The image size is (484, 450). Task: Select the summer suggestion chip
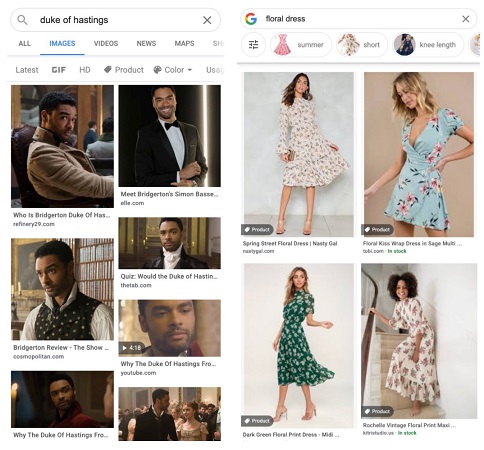[x=301, y=45]
